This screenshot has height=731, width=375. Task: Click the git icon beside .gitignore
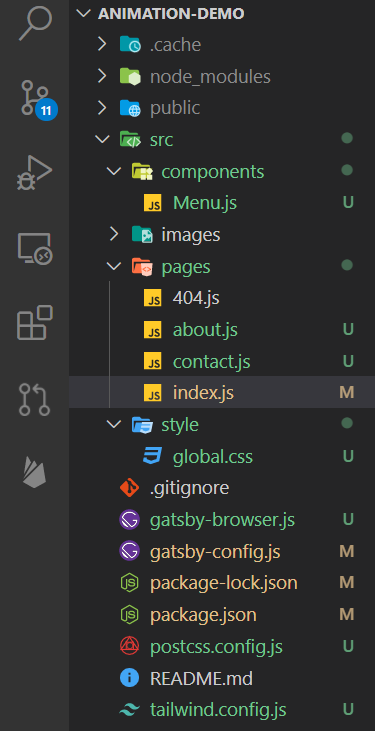click(x=130, y=488)
